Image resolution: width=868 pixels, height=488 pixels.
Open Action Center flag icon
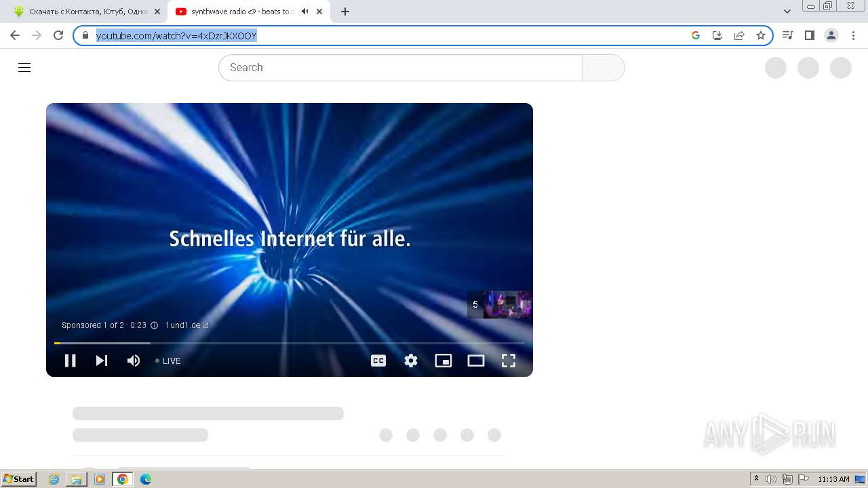click(804, 479)
